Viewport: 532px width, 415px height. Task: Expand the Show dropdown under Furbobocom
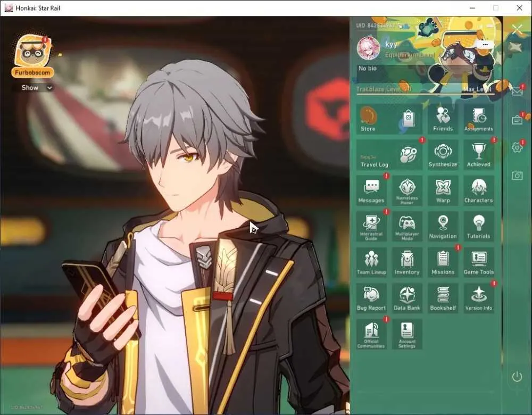tap(37, 88)
